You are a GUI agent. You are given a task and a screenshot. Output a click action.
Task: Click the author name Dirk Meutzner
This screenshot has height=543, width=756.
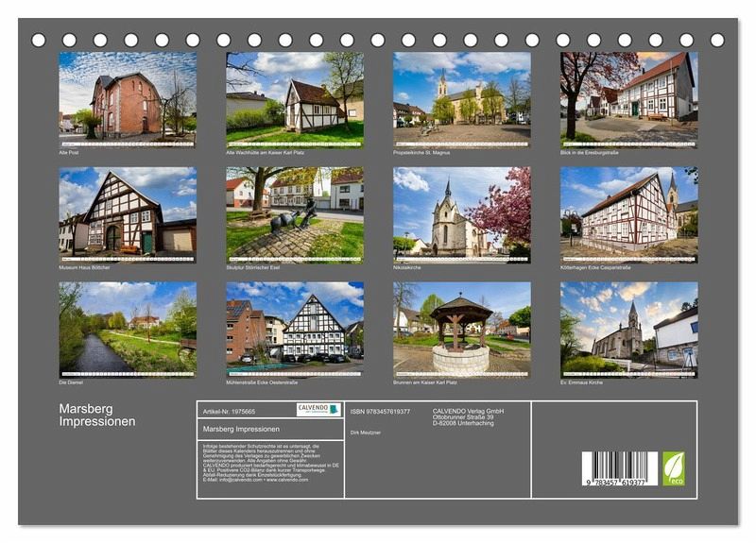pyautogui.click(x=366, y=432)
